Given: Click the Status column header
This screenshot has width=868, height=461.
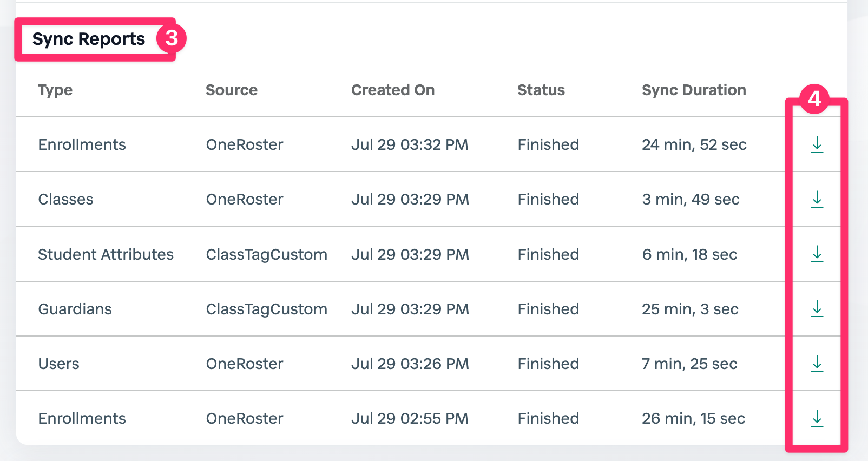Looking at the screenshot, I should click(541, 90).
